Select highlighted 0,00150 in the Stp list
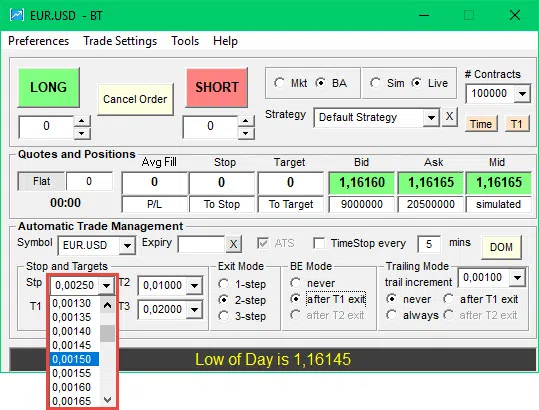This screenshot has width=539, height=410. (75, 359)
